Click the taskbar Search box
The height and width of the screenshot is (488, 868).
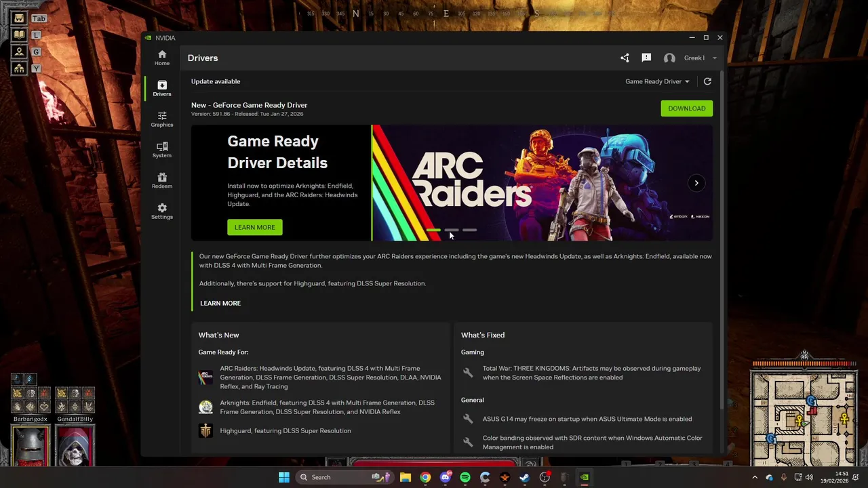tap(344, 477)
